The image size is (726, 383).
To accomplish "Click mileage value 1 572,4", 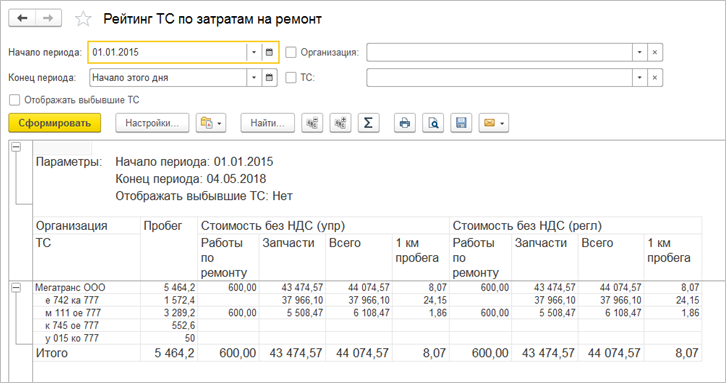I will pyautogui.click(x=169, y=300).
